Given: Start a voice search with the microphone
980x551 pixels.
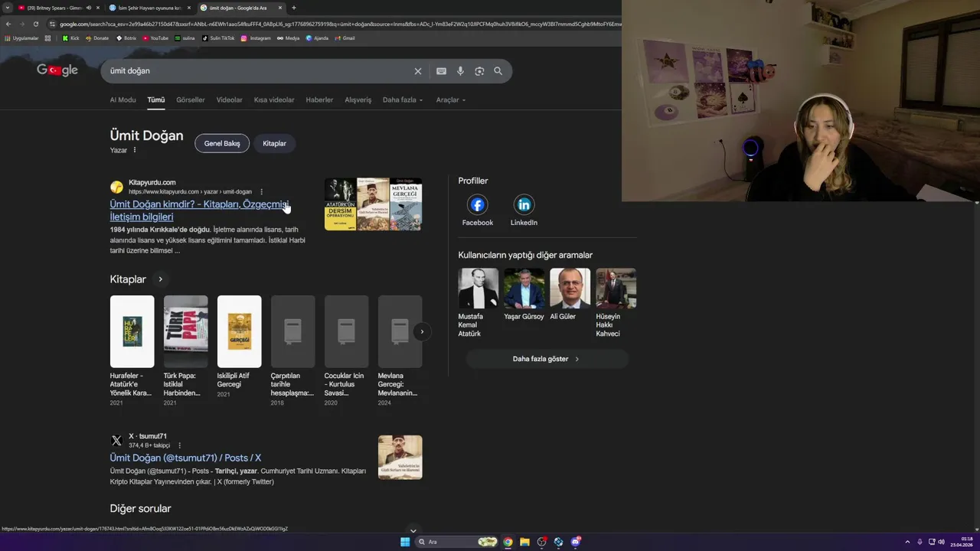Looking at the screenshot, I should [x=460, y=71].
